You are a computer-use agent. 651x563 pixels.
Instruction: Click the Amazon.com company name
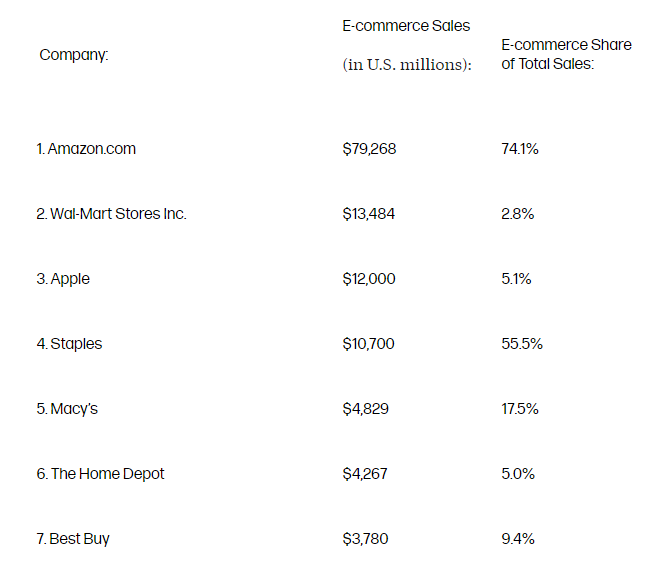coord(86,149)
